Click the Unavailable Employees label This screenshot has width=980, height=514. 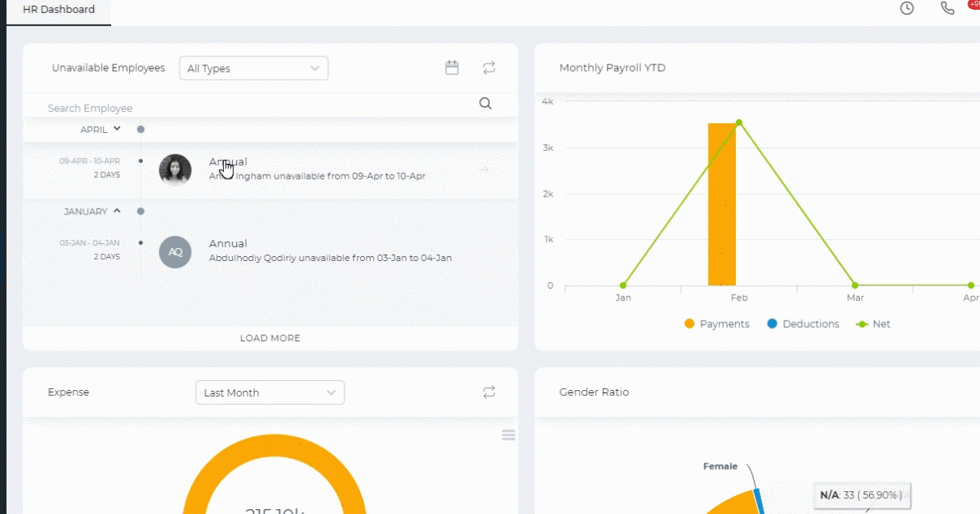click(x=109, y=68)
